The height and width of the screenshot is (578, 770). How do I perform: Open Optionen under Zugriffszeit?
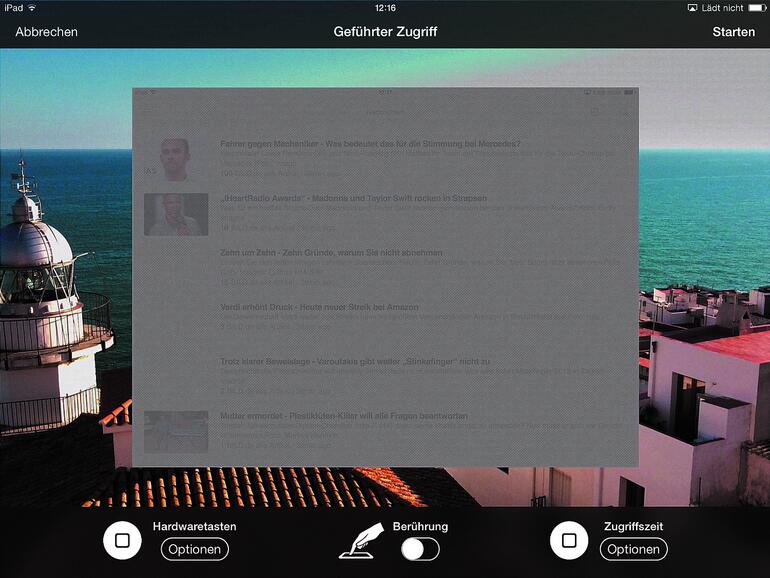633,549
